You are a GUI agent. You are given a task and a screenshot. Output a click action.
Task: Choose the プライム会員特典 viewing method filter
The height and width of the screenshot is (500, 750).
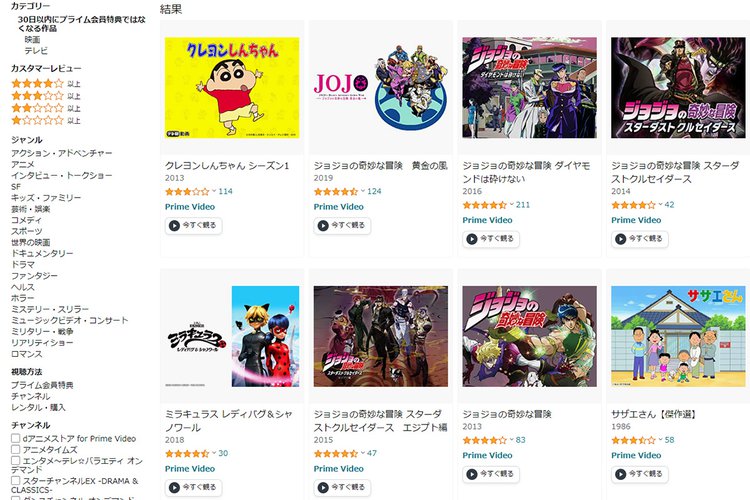(x=42, y=385)
